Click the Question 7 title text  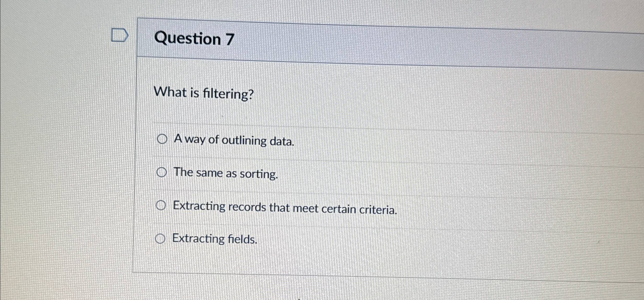[x=194, y=38]
